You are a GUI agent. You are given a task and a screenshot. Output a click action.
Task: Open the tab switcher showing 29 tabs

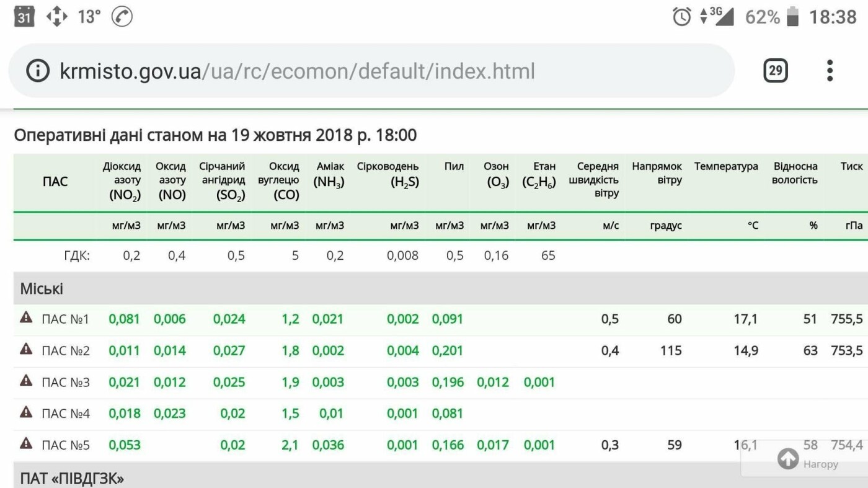click(x=775, y=71)
